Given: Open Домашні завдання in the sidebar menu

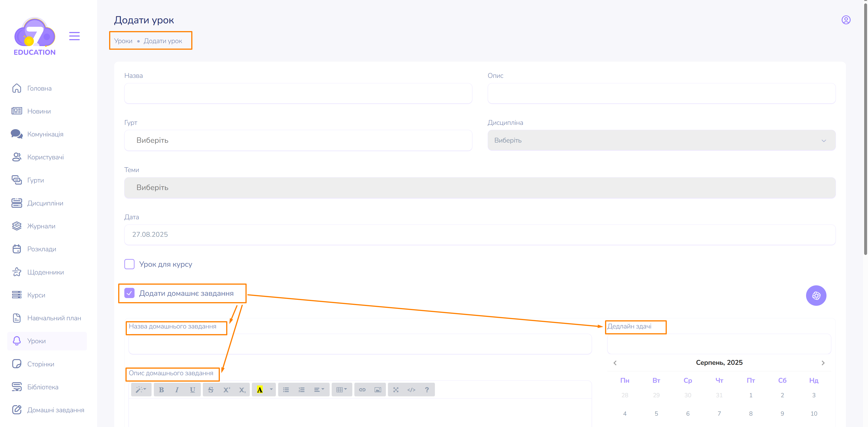Looking at the screenshot, I should point(56,410).
